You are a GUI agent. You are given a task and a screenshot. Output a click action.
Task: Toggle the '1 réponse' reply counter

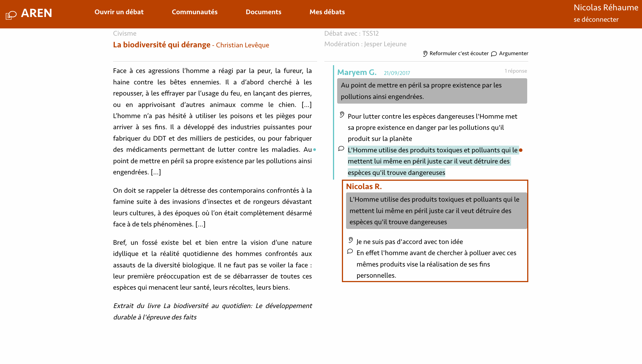516,71
